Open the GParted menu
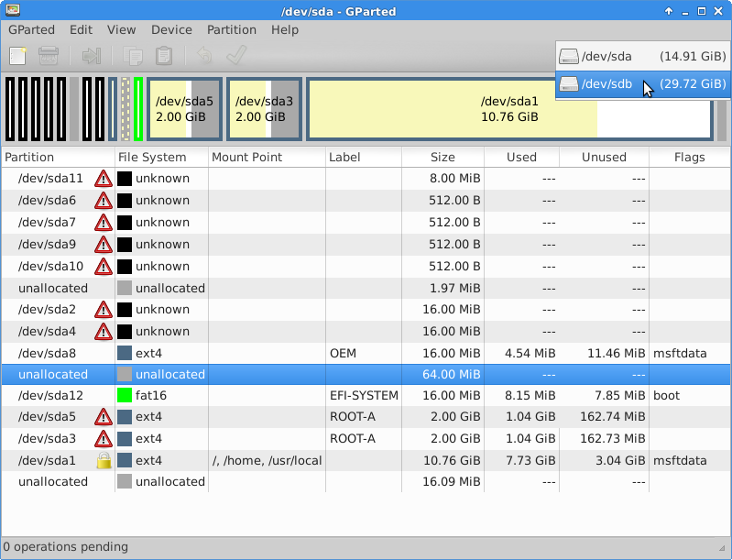The height and width of the screenshot is (560, 732). [x=31, y=30]
